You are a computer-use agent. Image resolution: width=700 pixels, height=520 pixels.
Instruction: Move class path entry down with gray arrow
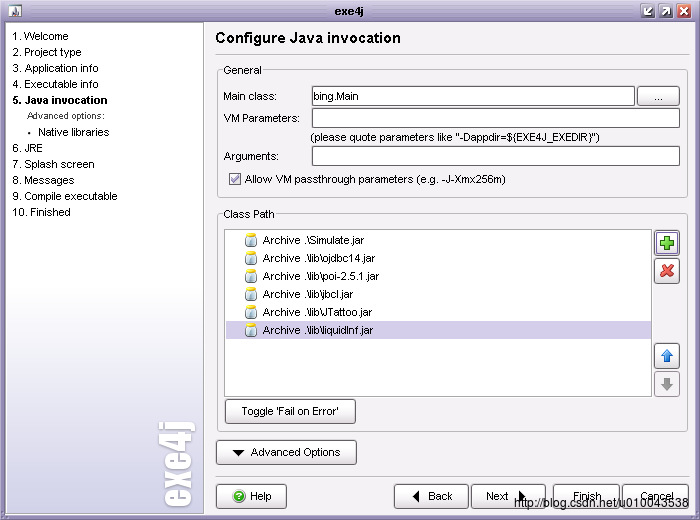(x=667, y=384)
